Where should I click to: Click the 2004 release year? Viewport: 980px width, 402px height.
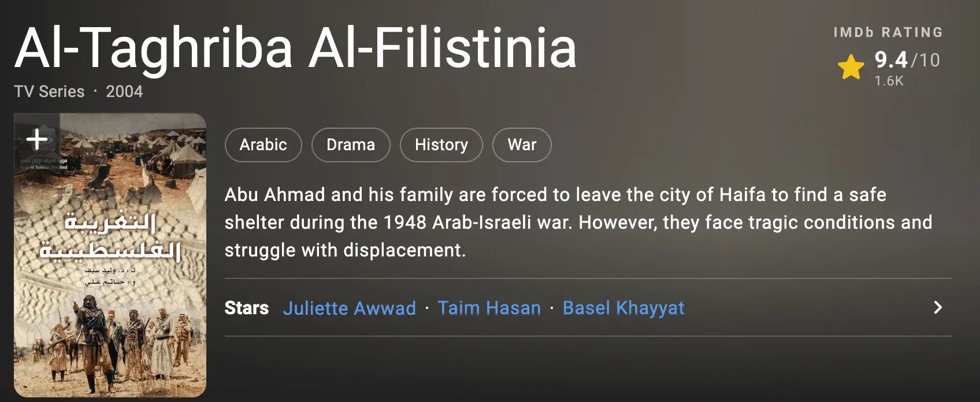(124, 91)
